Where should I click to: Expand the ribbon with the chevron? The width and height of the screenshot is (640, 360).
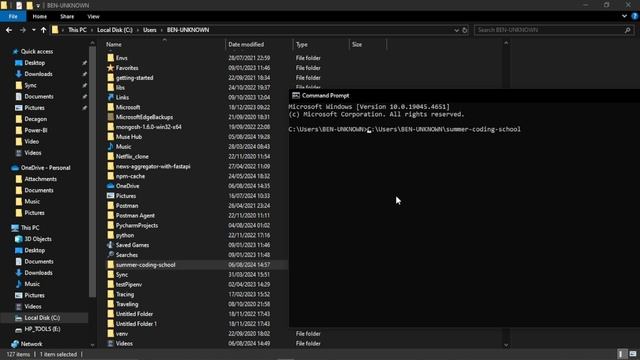624,16
